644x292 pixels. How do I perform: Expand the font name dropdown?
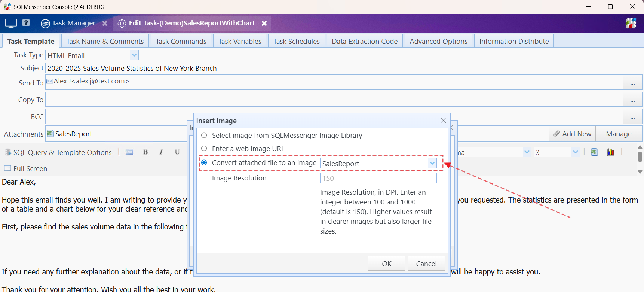[x=527, y=152]
